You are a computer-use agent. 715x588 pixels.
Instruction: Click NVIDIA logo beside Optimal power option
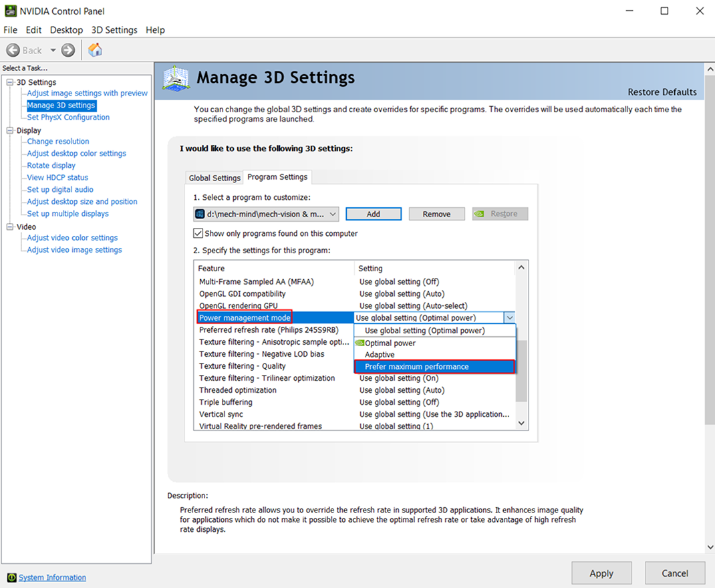click(x=360, y=343)
